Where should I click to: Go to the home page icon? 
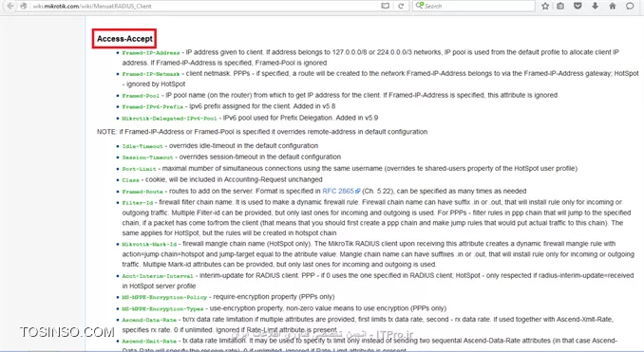pyautogui.click(x=613, y=6)
